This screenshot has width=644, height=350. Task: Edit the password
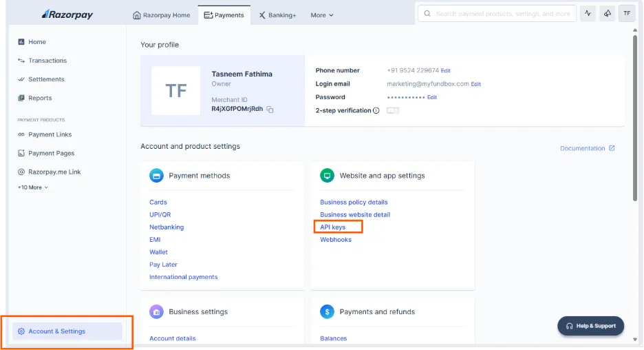431,97
